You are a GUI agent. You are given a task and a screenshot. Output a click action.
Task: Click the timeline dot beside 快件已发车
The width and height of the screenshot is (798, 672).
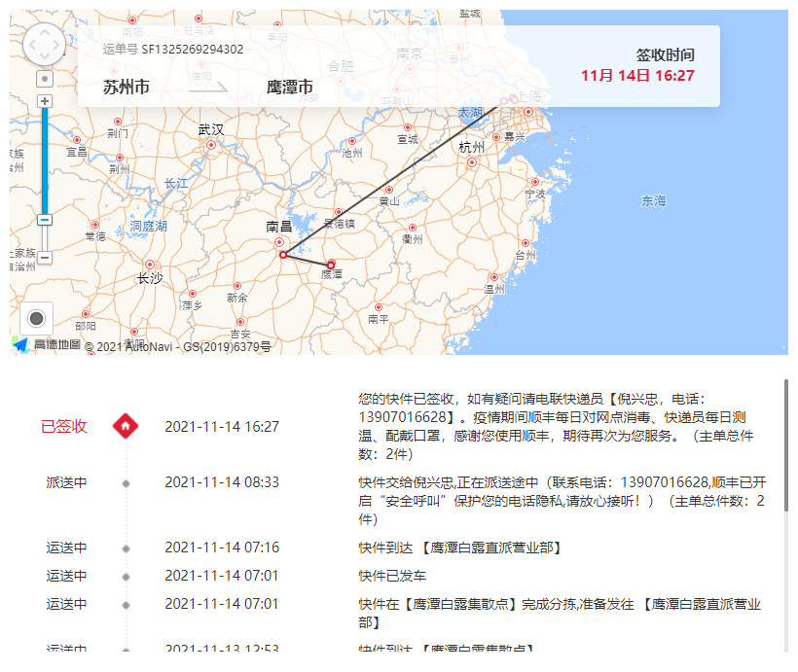click(127, 577)
